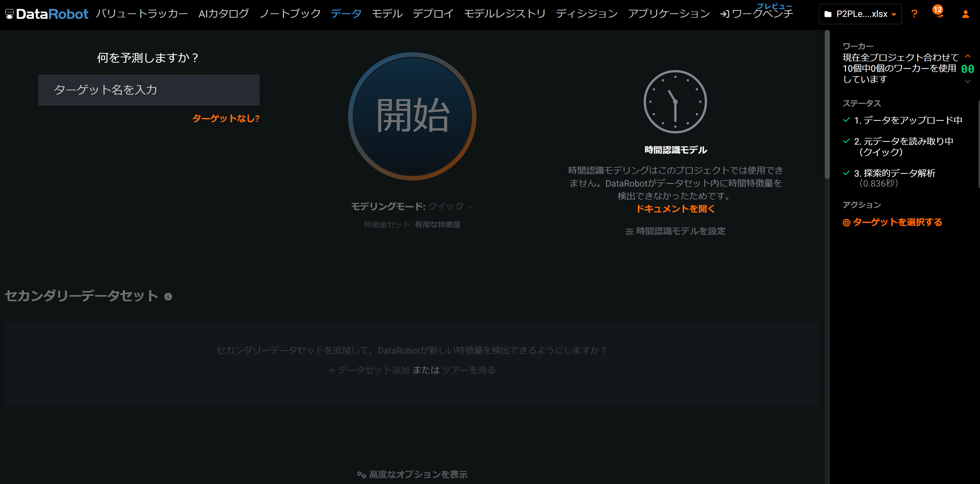Click the 00 worker count value

click(967, 69)
